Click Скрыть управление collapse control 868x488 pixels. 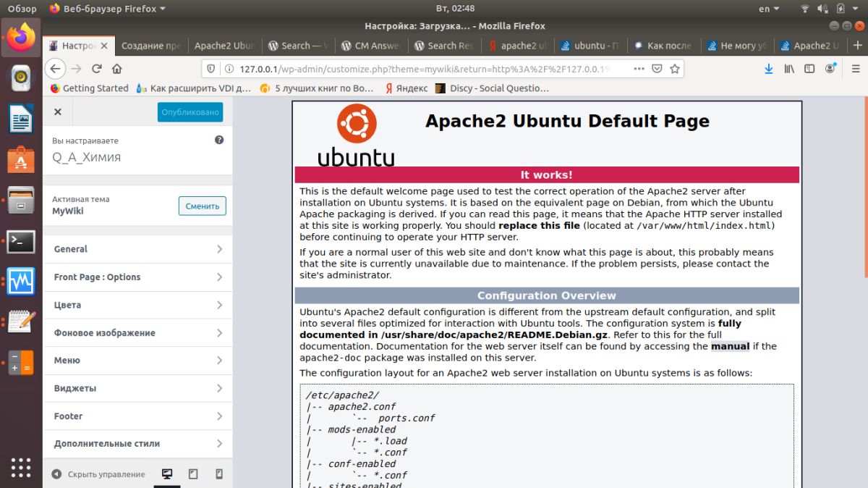click(x=98, y=474)
